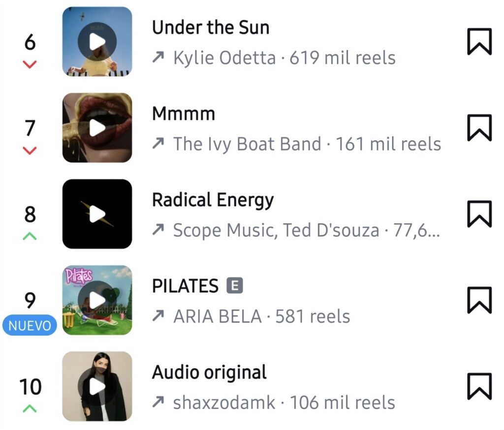Play the Under the Sun audio preview
The image size is (504, 430).
click(x=97, y=41)
